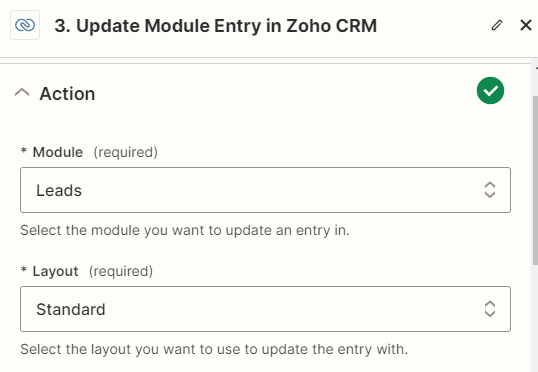Click the required tag beside Module

pyautogui.click(x=126, y=152)
